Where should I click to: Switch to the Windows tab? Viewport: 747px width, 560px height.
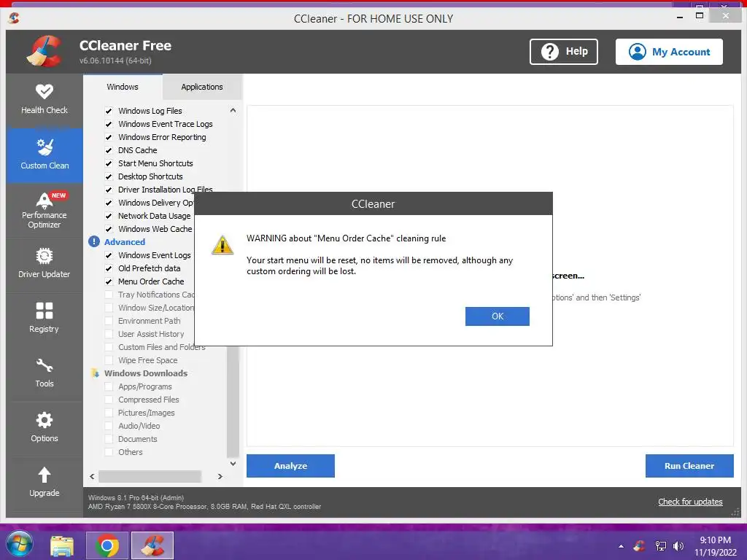coord(123,87)
